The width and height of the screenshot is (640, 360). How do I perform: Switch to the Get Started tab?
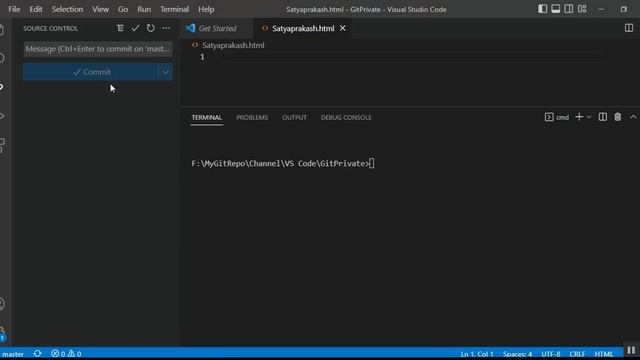(217, 28)
